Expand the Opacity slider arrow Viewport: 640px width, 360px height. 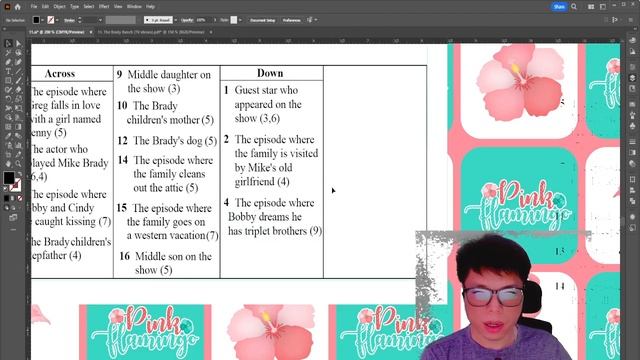pyautogui.click(x=215, y=20)
